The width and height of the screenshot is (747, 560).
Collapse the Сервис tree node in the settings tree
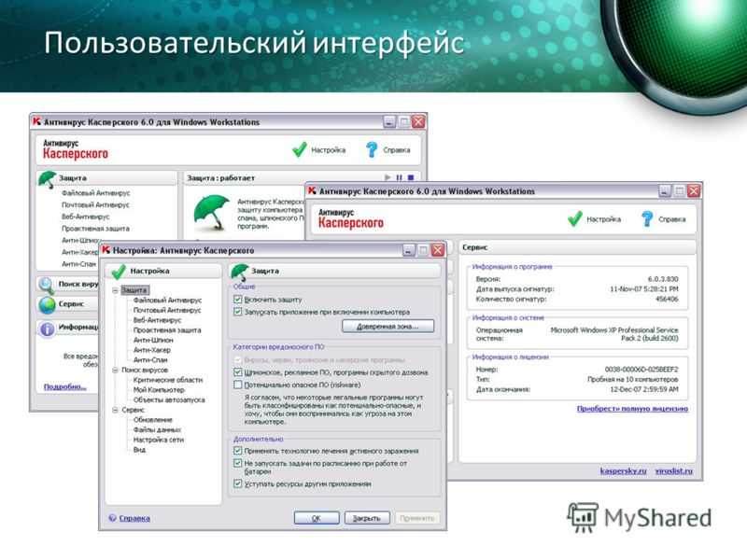tap(115, 410)
